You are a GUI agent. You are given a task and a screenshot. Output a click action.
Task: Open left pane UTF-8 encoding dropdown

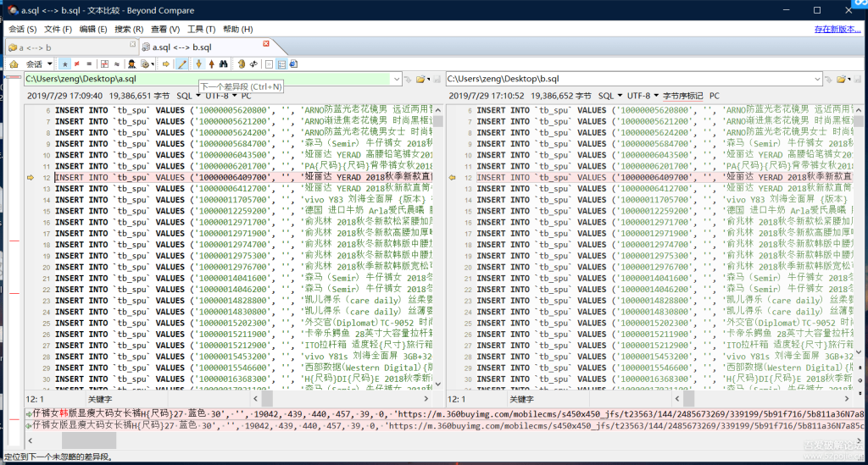coord(221,96)
